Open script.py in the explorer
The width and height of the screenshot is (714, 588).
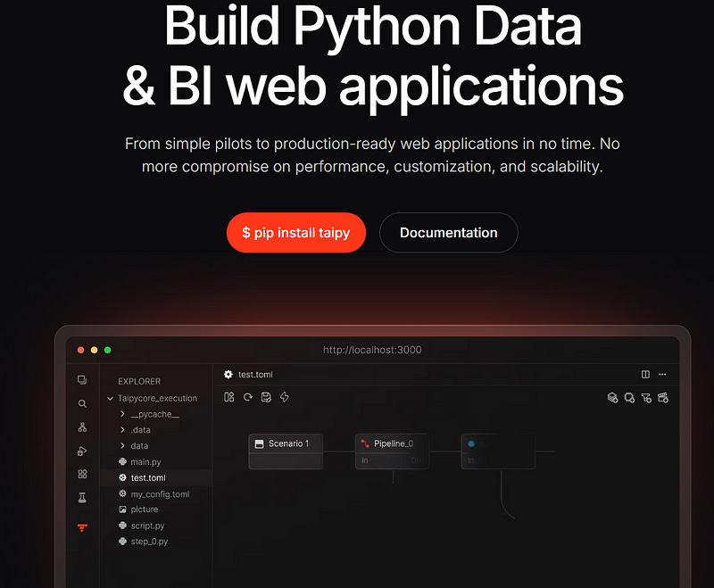click(x=147, y=526)
